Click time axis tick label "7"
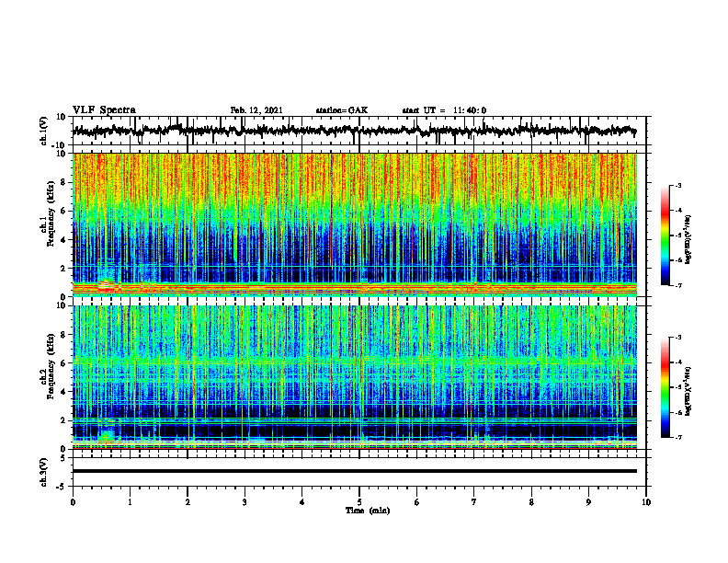The width and height of the screenshot is (728, 563). [x=474, y=502]
